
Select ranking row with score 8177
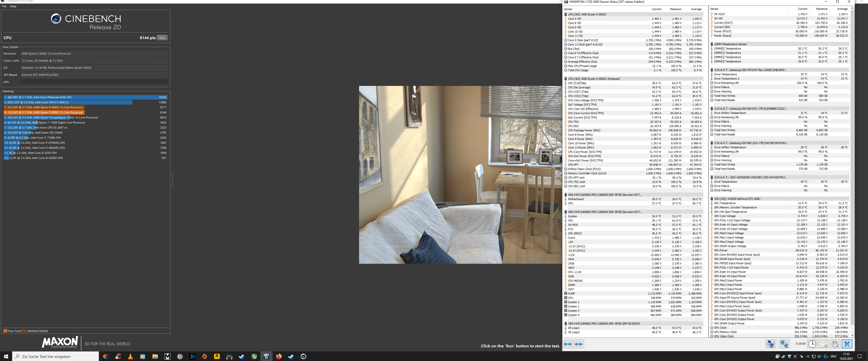(x=86, y=107)
